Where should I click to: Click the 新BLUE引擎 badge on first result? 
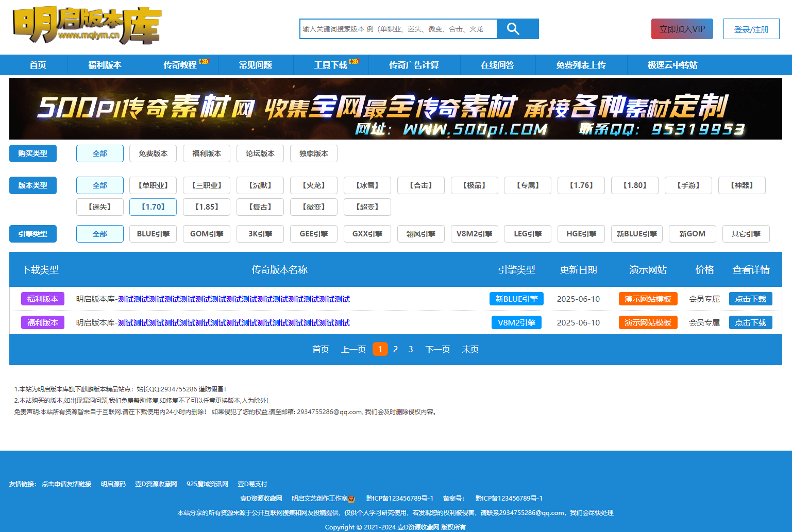[x=516, y=298]
